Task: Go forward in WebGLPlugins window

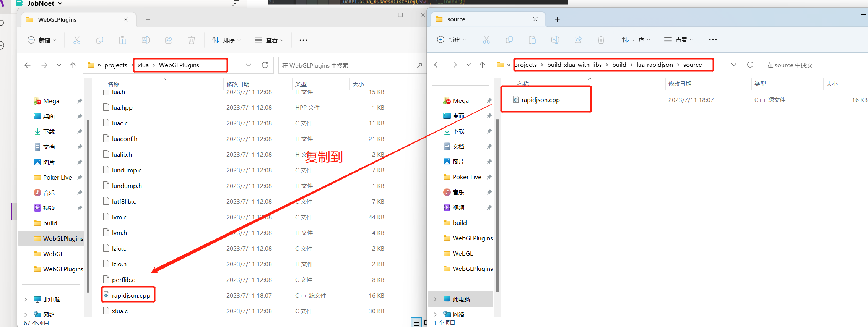Action: (x=44, y=65)
